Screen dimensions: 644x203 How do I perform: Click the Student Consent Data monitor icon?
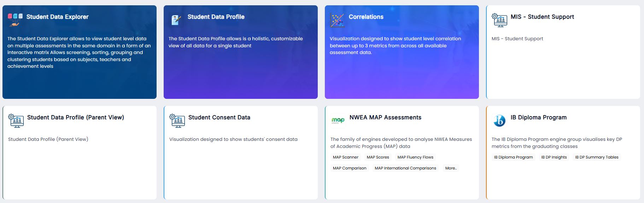(x=177, y=121)
